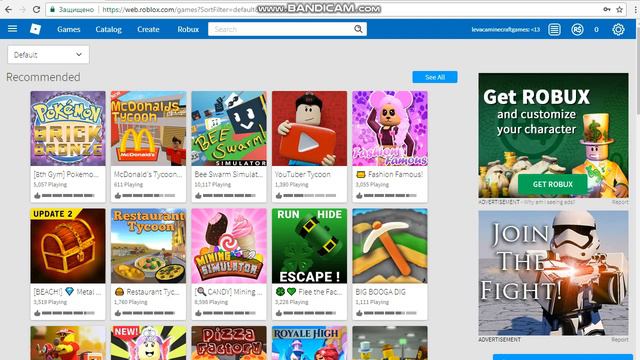This screenshot has height=360, width=640.
Task: Open the hamburger navigation menu
Action: click(13, 29)
